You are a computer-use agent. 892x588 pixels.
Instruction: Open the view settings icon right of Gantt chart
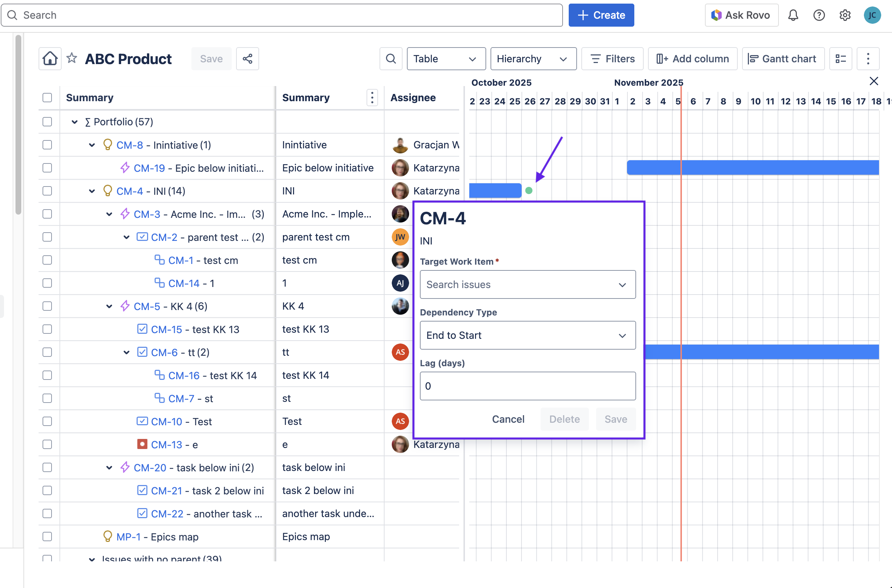[x=840, y=58]
